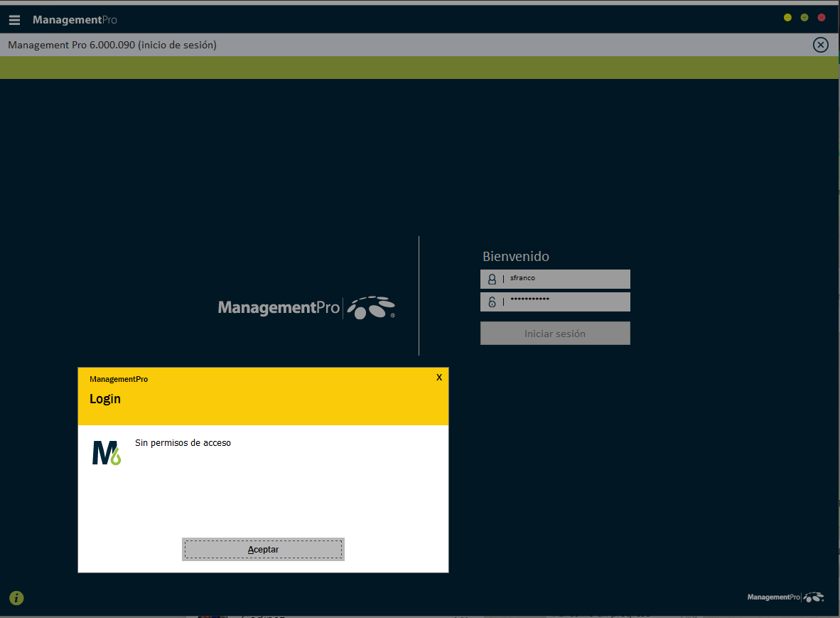Click the green info icon
The width and height of the screenshot is (840, 618).
16,597
